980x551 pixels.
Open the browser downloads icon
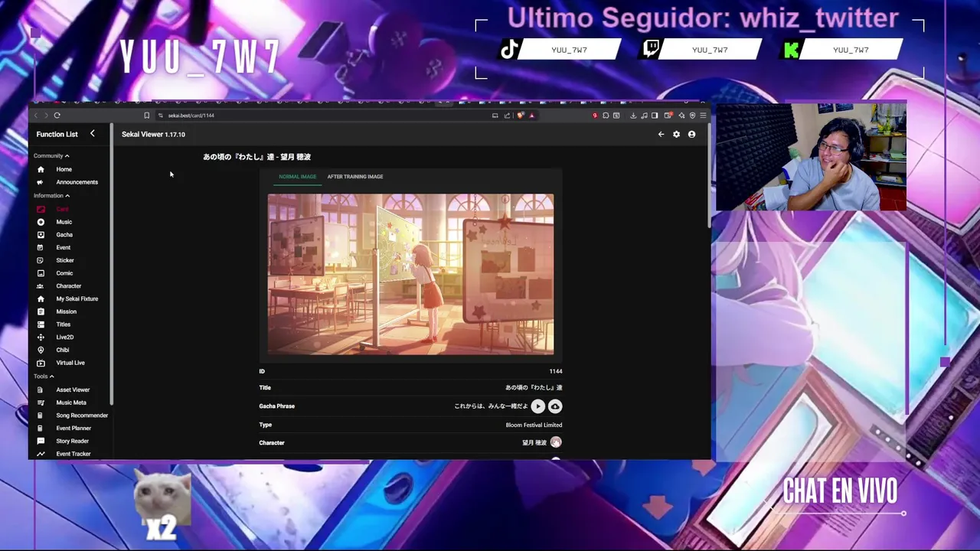pyautogui.click(x=633, y=116)
